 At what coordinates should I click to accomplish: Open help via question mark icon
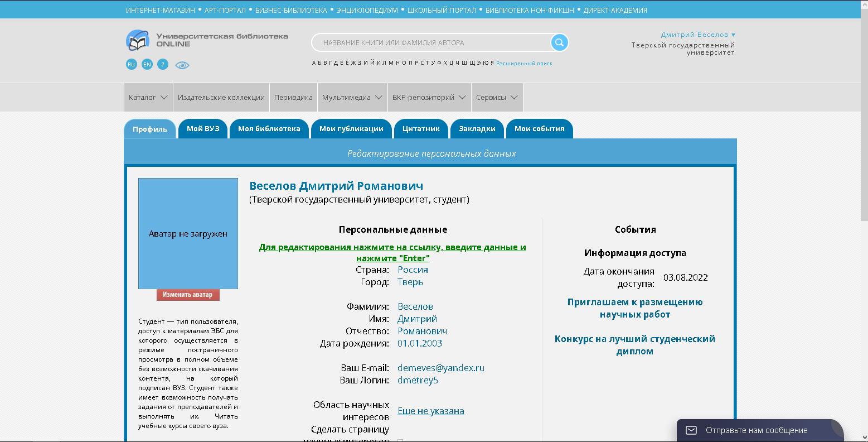click(162, 65)
